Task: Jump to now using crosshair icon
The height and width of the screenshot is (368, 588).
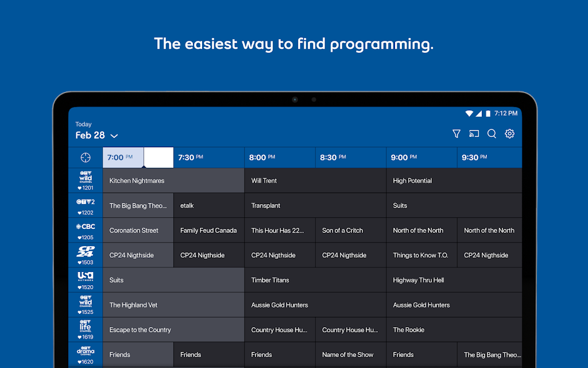Action: [86, 158]
